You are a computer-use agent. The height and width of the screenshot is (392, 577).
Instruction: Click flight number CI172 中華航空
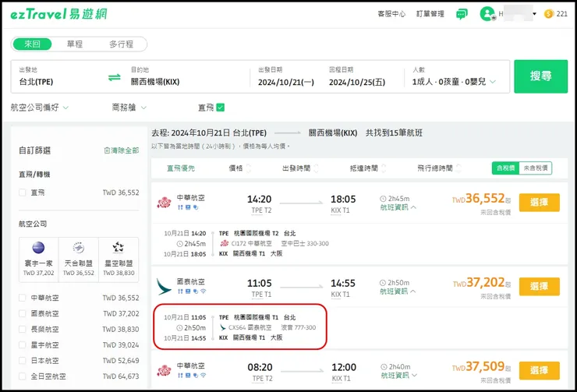click(x=252, y=243)
